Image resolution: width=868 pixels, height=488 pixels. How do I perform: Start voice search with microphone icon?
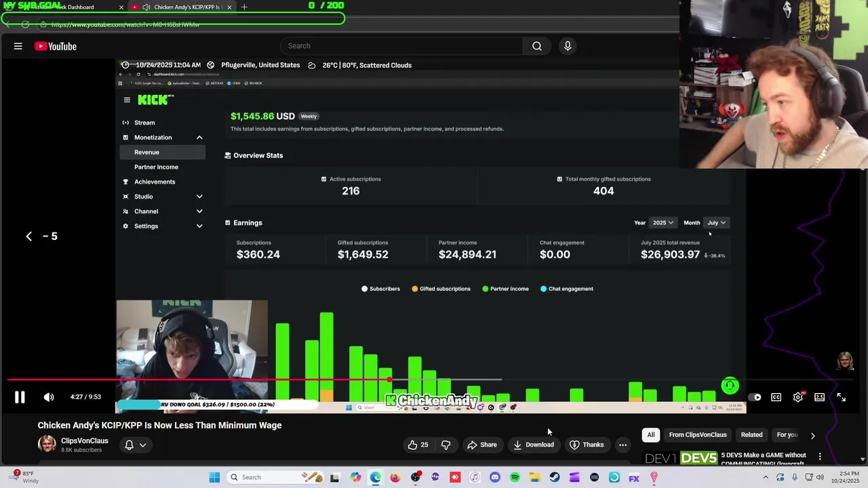(x=568, y=46)
